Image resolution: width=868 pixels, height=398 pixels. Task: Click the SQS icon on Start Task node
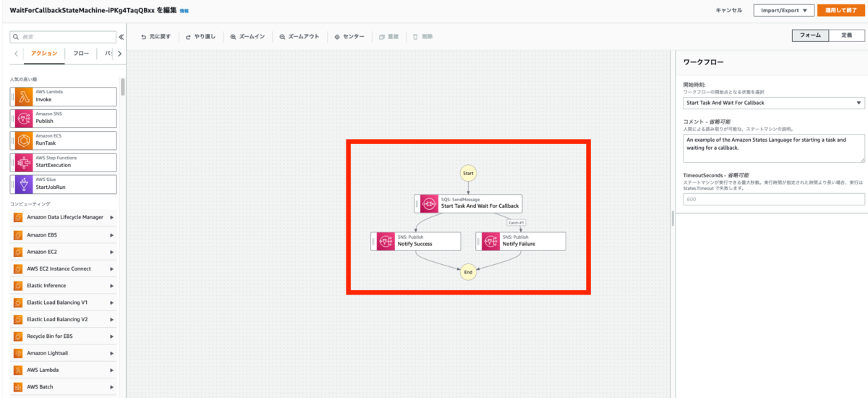click(x=430, y=203)
